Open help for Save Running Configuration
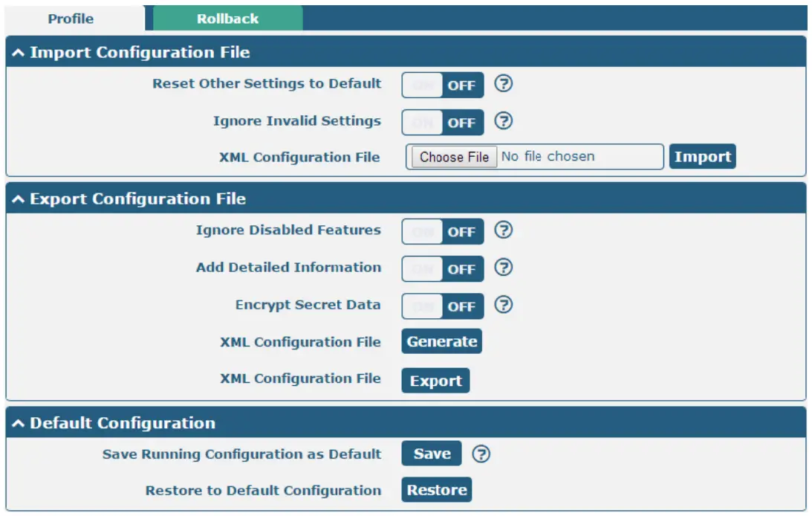The width and height of the screenshot is (812, 516). 481,454
